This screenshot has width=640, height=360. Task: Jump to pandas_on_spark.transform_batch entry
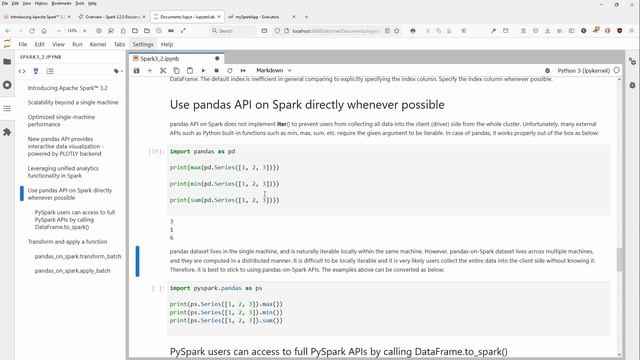pyautogui.click(x=78, y=256)
